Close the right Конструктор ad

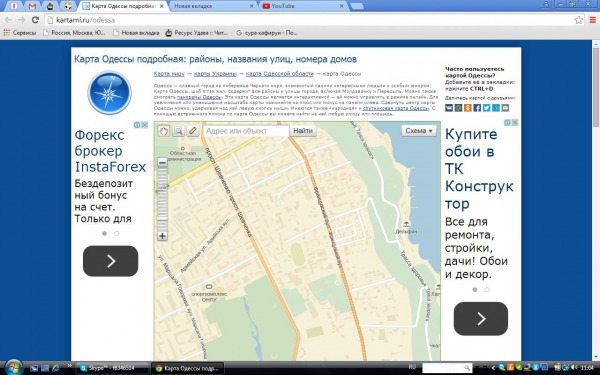[x=515, y=122]
